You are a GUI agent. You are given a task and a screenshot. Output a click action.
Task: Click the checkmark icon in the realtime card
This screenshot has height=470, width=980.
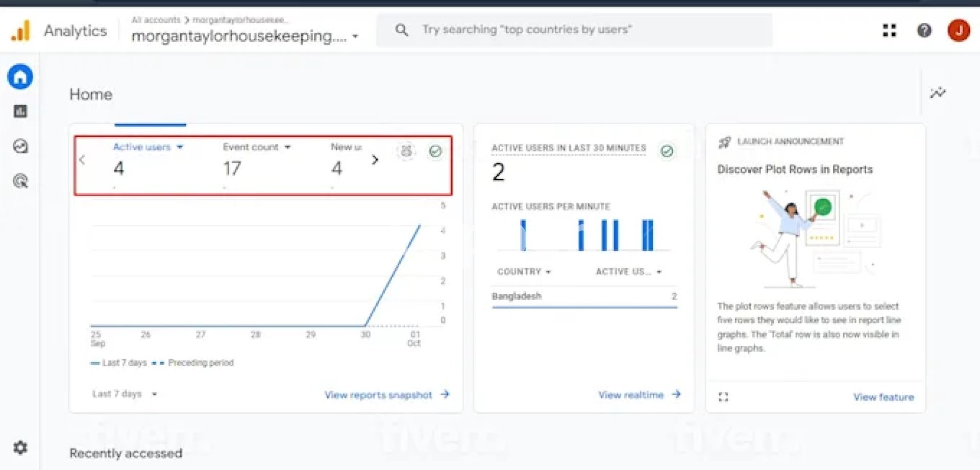coord(667,151)
